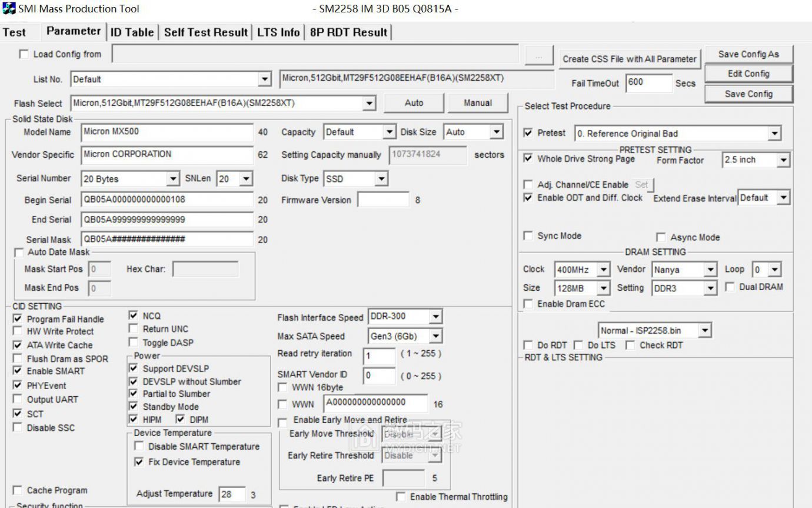Viewport: 812px width, 508px height.
Task: Toggle Support DEVSLP checkbox
Action: click(x=134, y=368)
